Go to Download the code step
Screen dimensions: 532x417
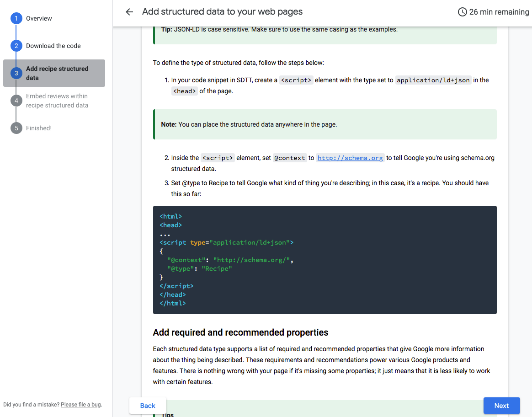point(53,46)
